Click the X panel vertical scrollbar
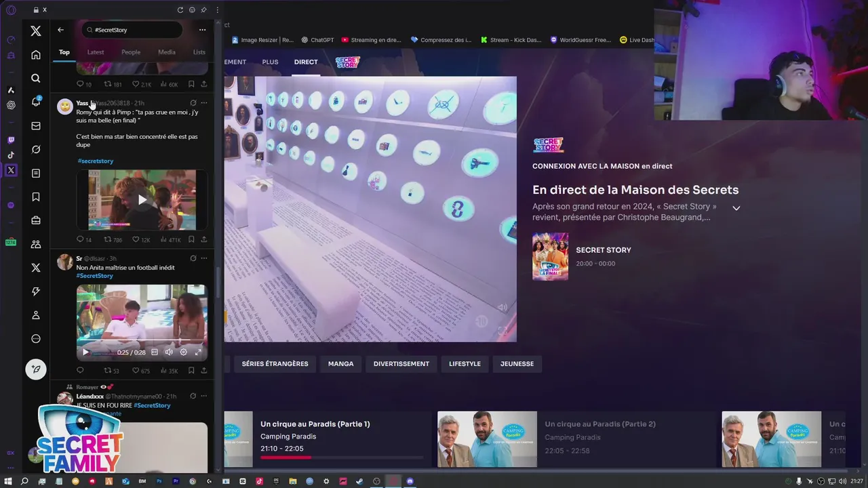Screen dimensions: 868x488 [218, 281]
